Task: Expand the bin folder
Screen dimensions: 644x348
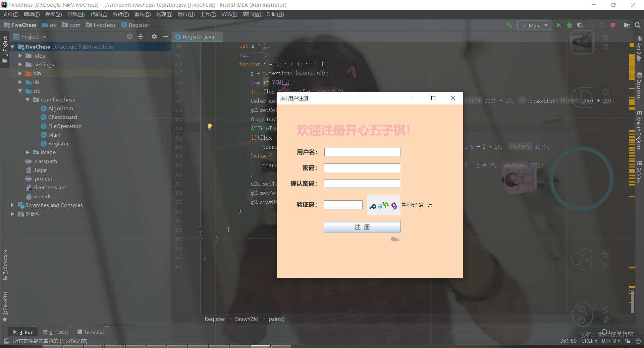Action: 20,73
